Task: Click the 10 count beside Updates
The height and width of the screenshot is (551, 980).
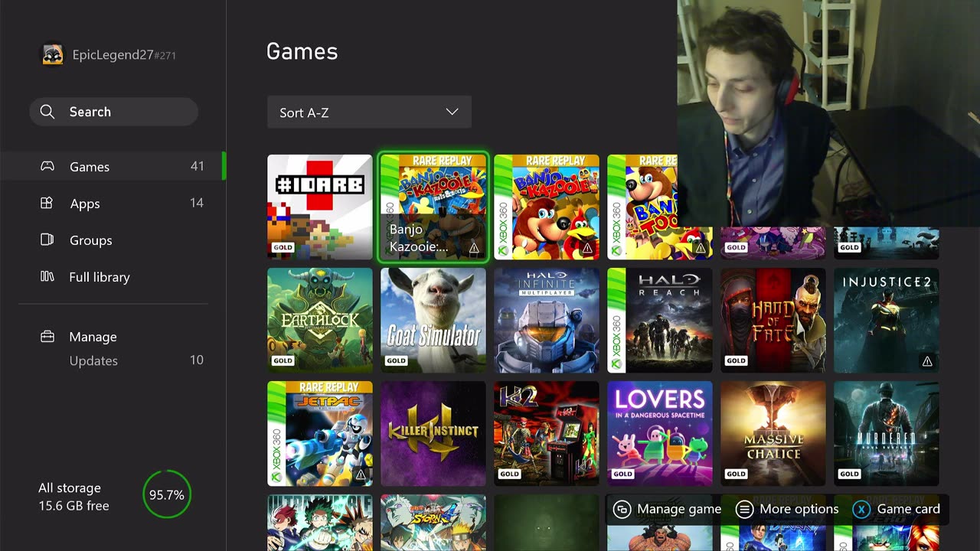Action: [x=197, y=360]
